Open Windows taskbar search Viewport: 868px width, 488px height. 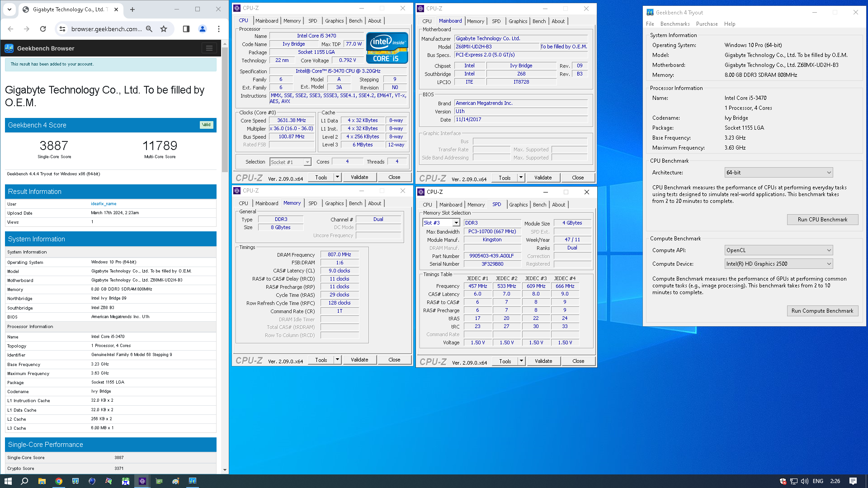click(x=24, y=481)
